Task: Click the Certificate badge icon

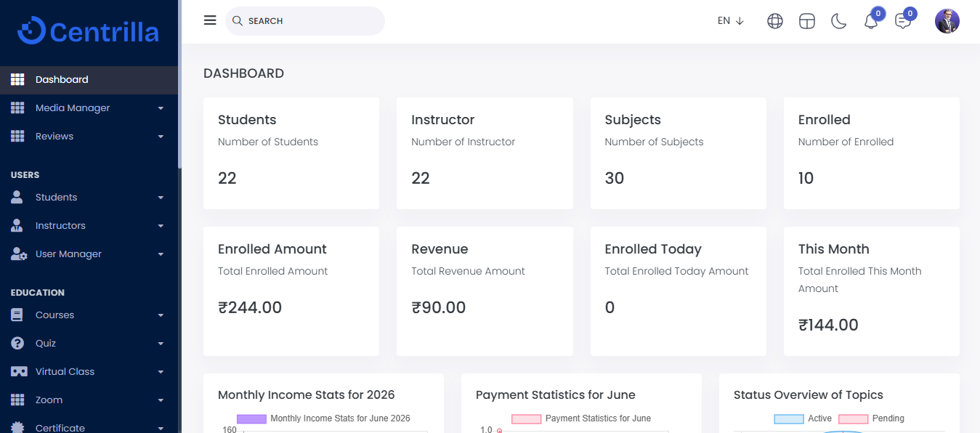Action: [x=17, y=428]
